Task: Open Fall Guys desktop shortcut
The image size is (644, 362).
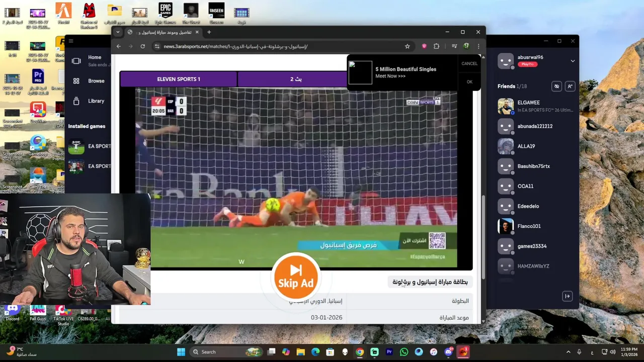Action: [38, 313]
